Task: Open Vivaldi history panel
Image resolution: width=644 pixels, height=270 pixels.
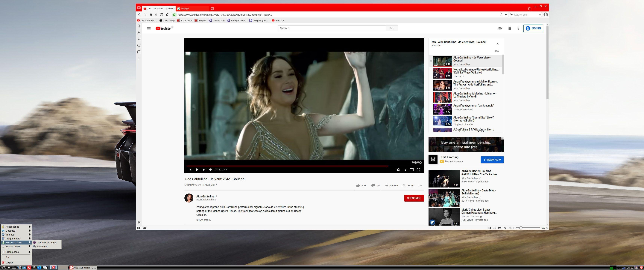Action: point(139,46)
